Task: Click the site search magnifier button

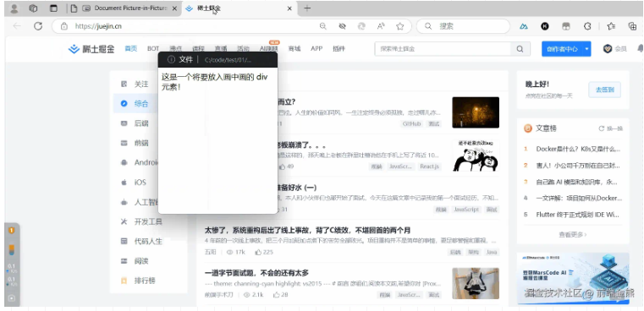Action: coord(520,49)
